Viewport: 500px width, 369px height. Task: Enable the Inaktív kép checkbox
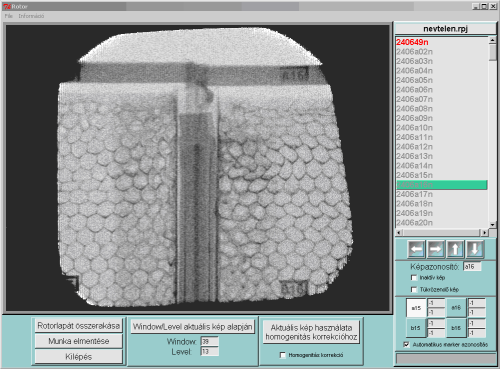pyautogui.click(x=414, y=278)
